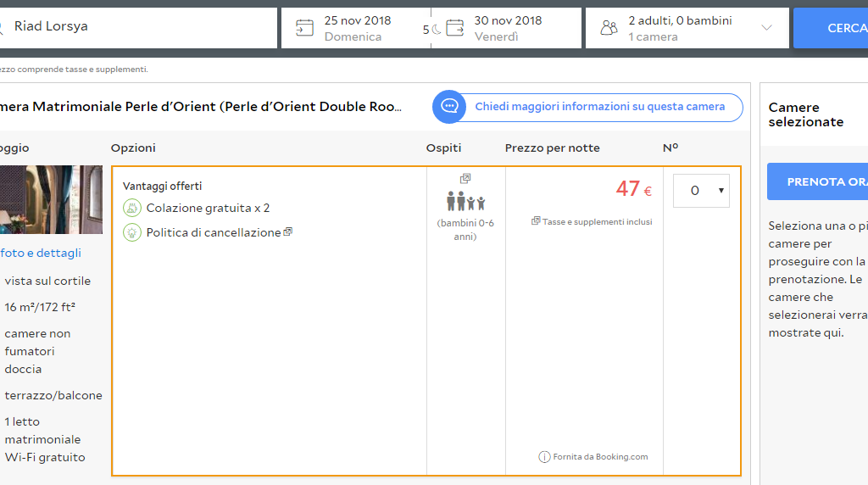Click the Riad Lorsya search field
This screenshot has width=868, height=485.
(x=140, y=27)
